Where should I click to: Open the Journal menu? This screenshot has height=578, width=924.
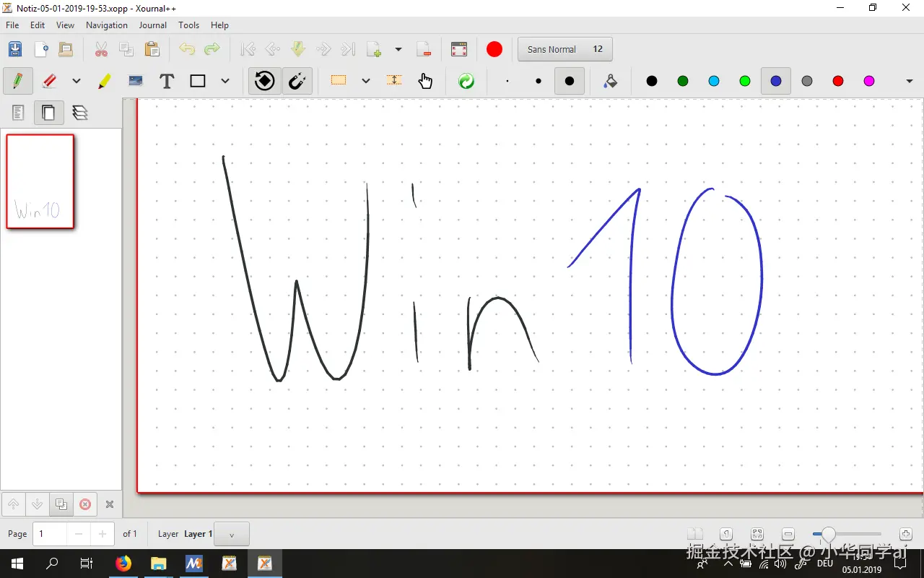tap(153, 25)
